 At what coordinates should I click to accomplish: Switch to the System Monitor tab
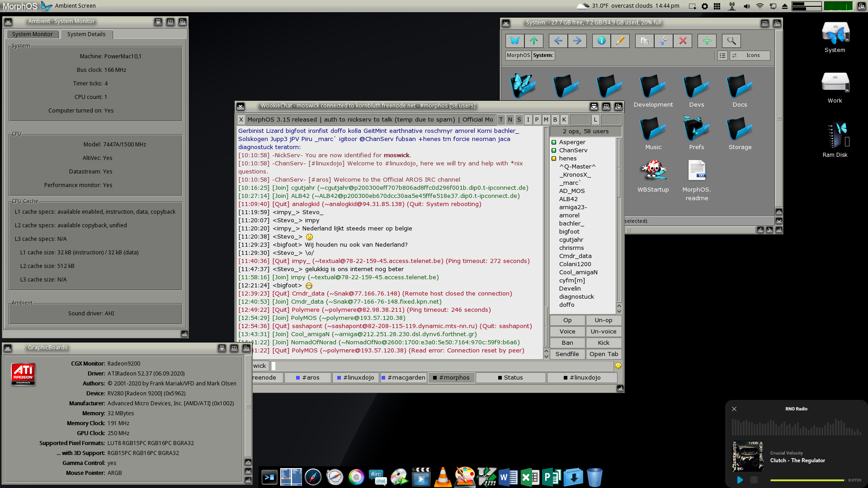(x=32, y=34)
